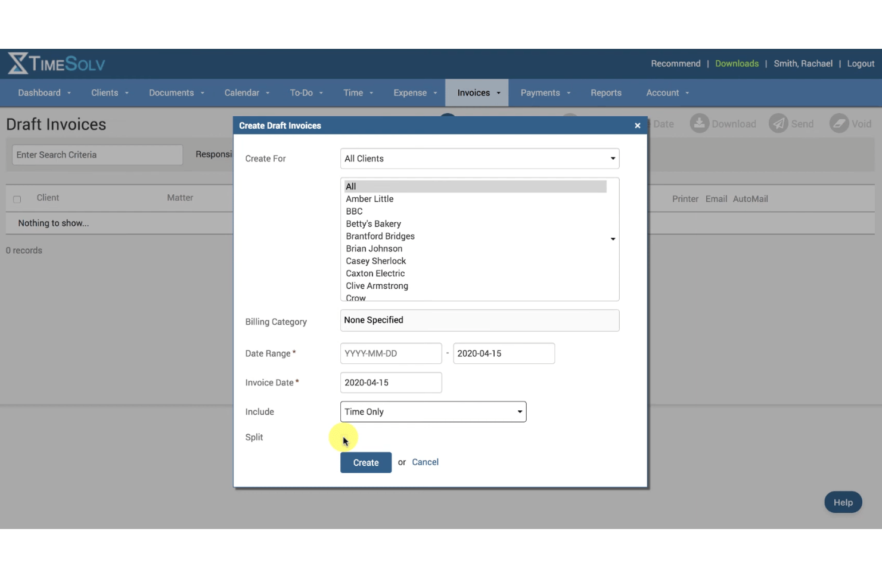Open the Help chat button
This screenshot has width=882, height=588.
pos(843,502)
